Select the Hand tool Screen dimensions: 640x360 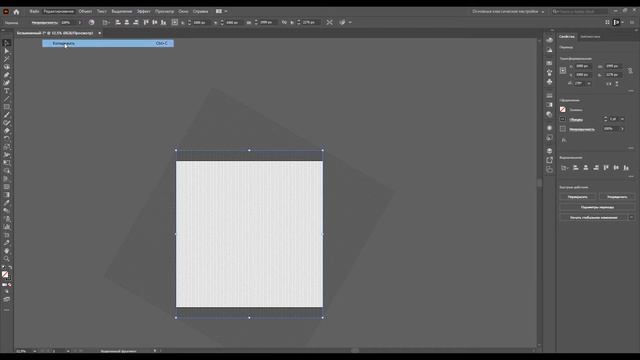(7, 251)
